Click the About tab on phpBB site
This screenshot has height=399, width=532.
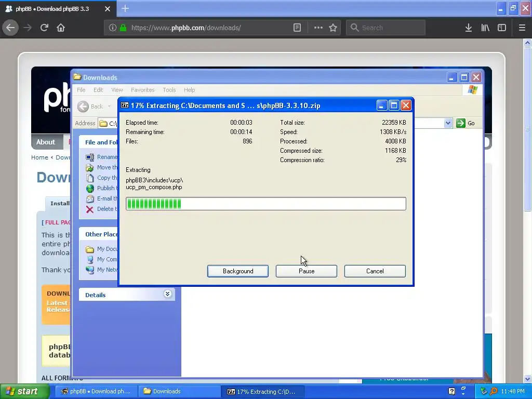coord(46,142)
